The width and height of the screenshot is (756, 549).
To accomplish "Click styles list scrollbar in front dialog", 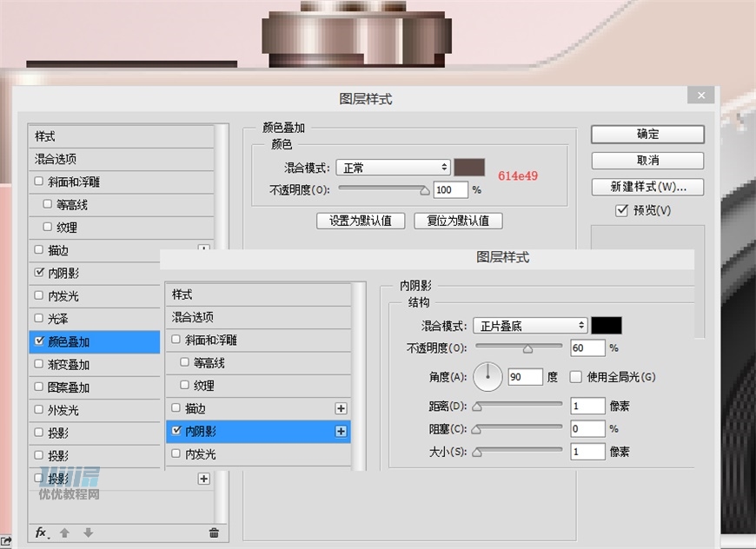I will 359,376.
